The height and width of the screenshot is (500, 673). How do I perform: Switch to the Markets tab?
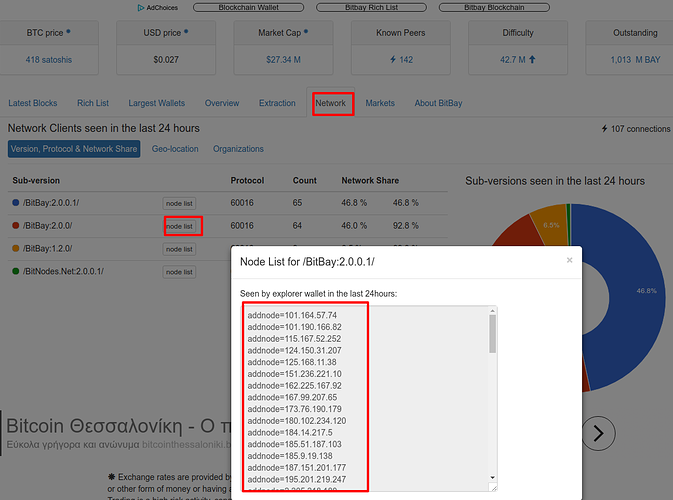(380, 103)
